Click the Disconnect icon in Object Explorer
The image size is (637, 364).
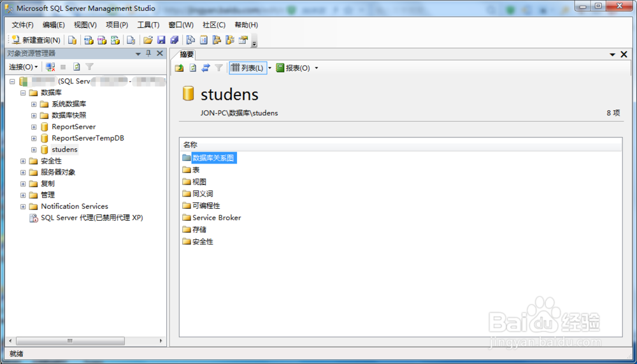click(x=50, y=67)
